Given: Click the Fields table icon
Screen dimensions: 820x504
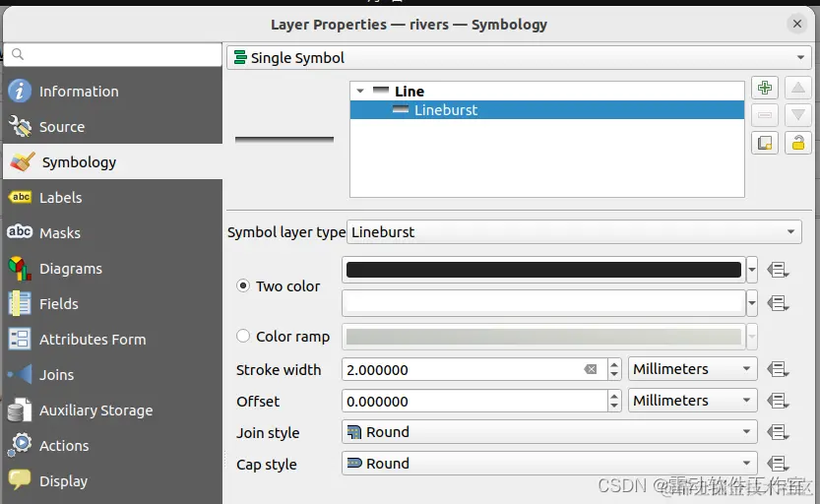Looking at the screenshot, I should pos(20,303).
